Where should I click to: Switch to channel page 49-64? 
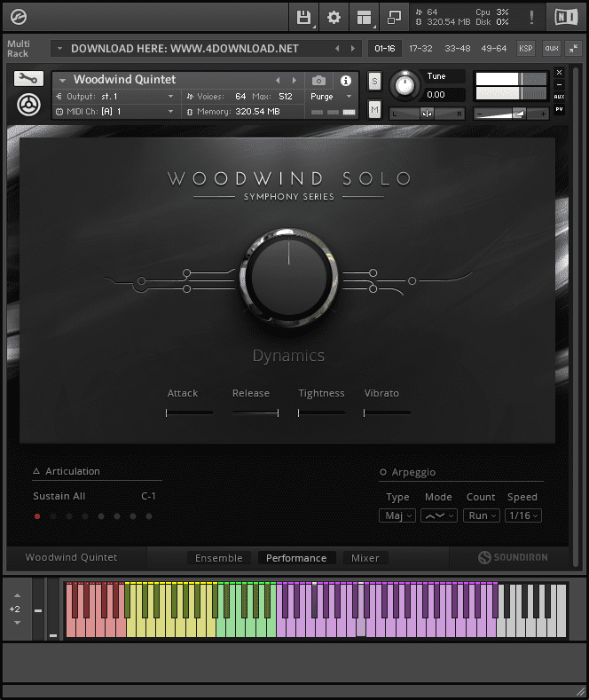pyautogui.click(x=493, y=48)
